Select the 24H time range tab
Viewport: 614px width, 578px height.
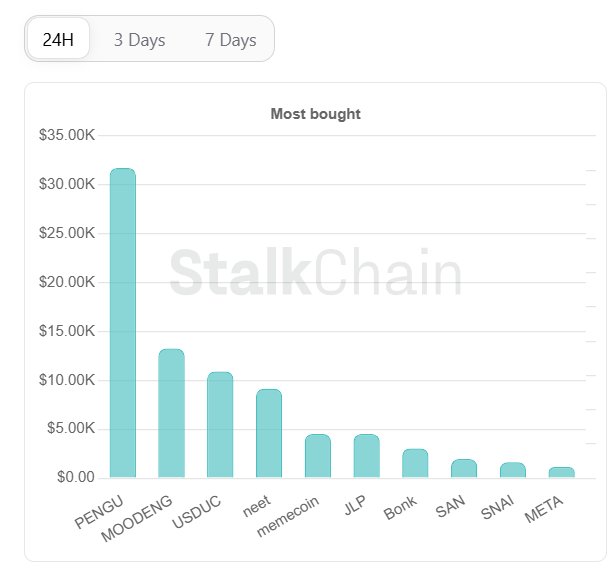coord(59,40)
